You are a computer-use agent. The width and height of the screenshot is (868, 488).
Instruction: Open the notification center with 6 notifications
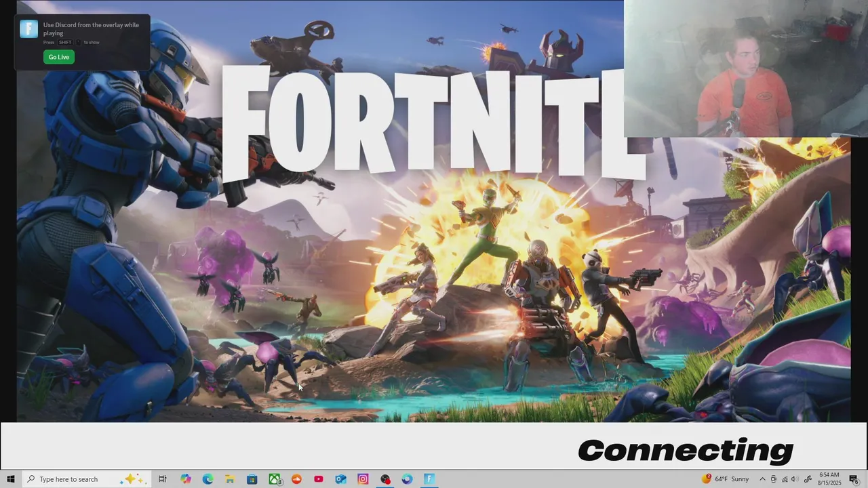pos(854,479)
